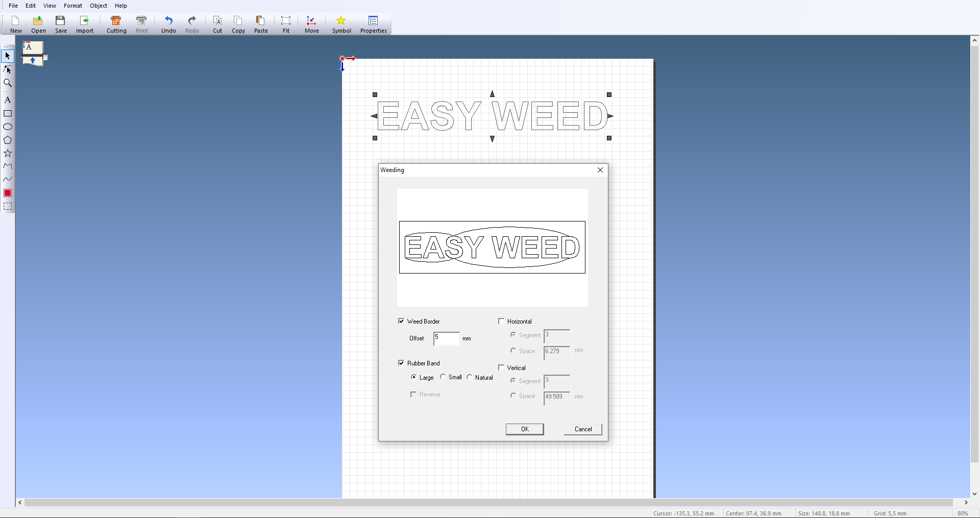Click the vertical scrollbar up arrow

tap(975, 40)
